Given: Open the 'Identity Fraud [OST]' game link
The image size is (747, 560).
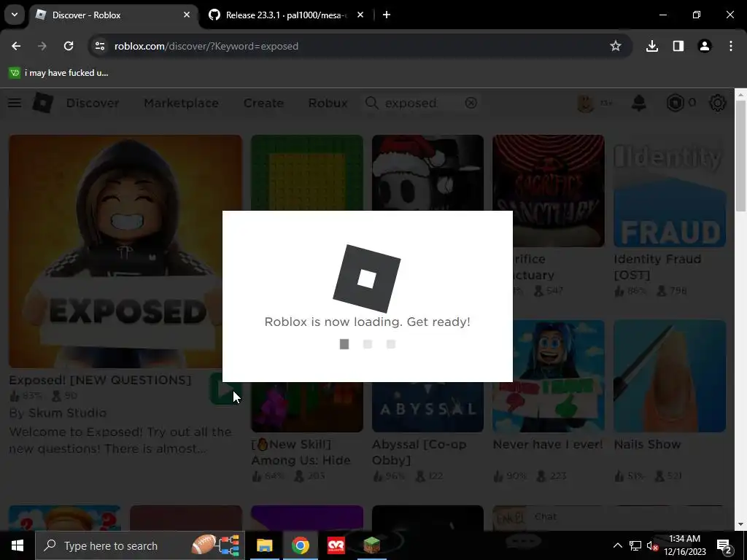Looking at the screenshot, I should click(x=657, y=267).
